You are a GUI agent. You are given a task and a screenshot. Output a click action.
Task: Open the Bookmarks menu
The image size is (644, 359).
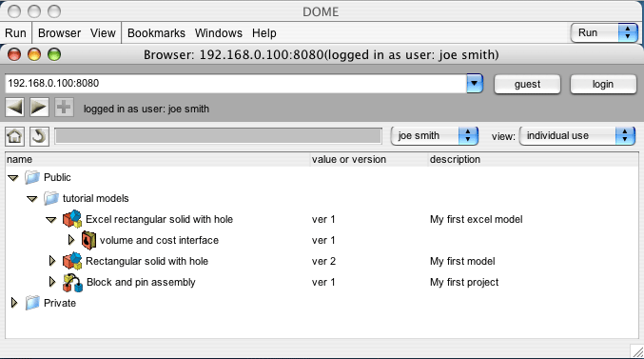(156, 33)
